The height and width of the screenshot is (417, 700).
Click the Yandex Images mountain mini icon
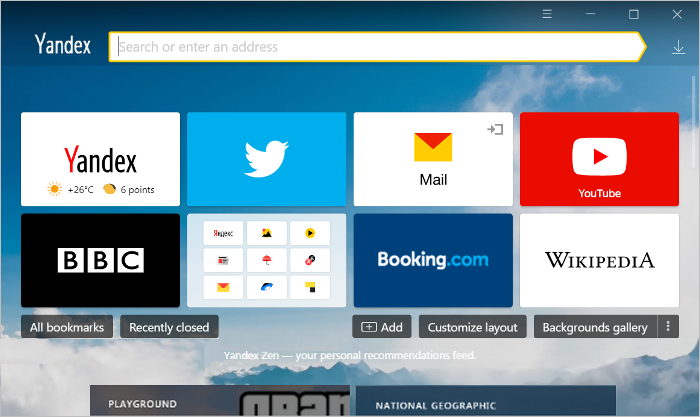click(267, 233)
